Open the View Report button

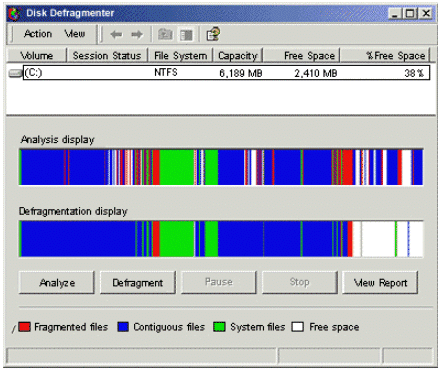(380, 283)
